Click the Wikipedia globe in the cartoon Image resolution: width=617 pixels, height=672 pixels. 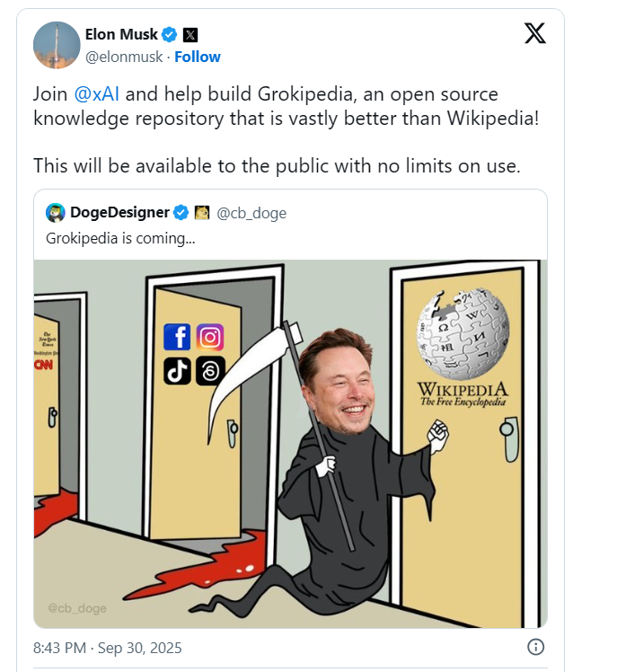pos(463,334)
